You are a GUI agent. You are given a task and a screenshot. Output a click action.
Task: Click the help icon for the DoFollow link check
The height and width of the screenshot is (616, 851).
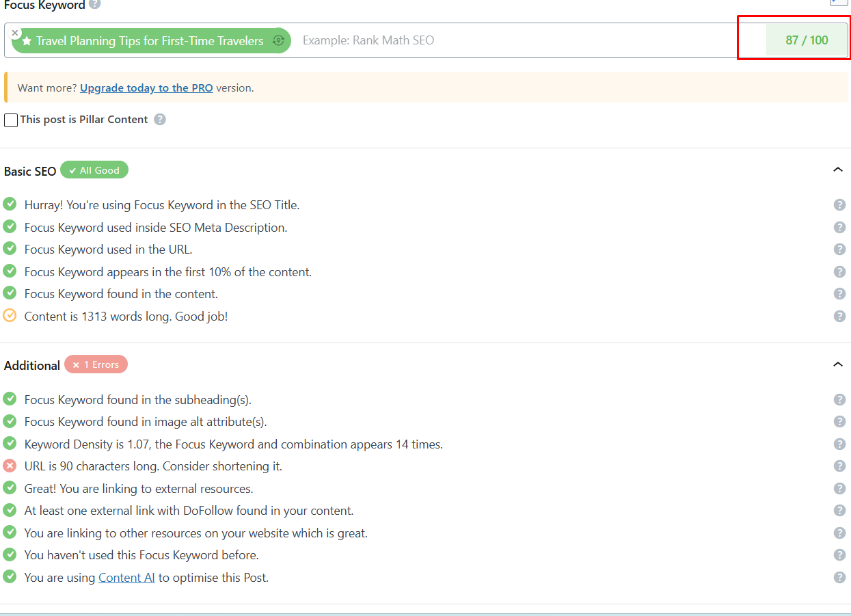[839, 510]
